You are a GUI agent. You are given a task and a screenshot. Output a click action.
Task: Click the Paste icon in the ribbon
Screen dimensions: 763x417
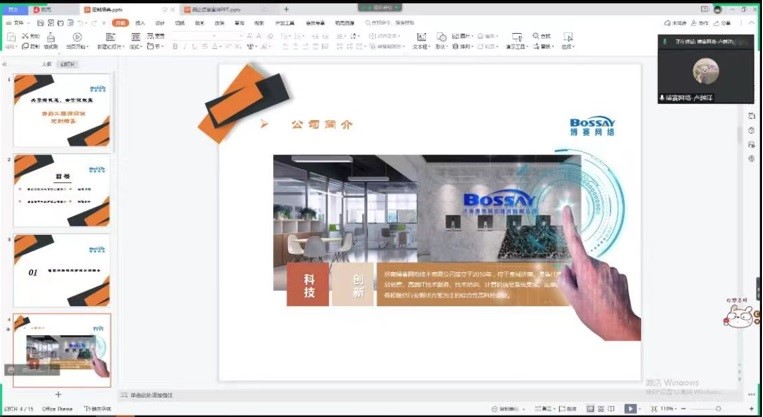tap(11, 41)
